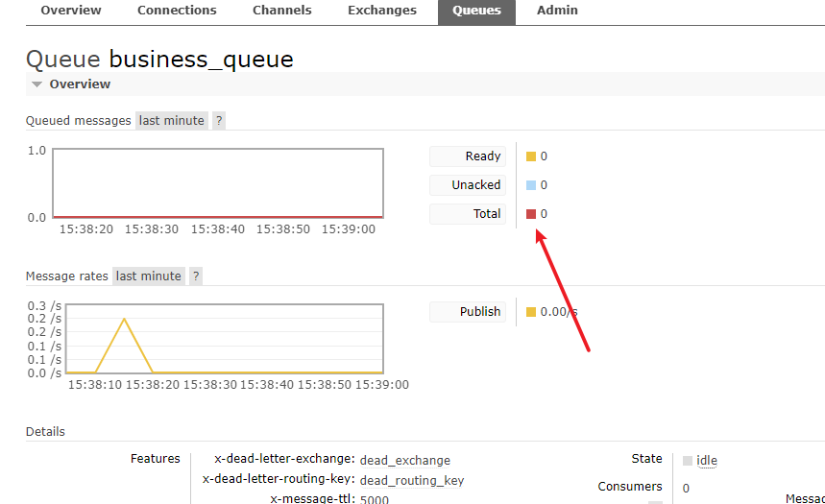Click the Unacked legend label
Screen dimensions: 825x504
(468, 185)
